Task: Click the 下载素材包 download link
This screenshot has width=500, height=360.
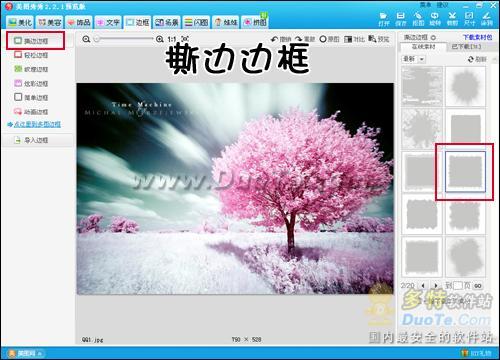Action: [477, 37]
